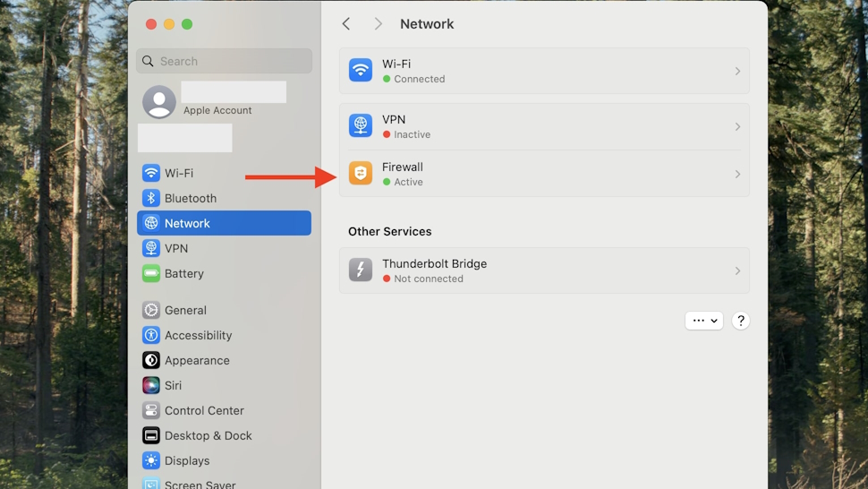
Task: Click the Bluetooth icon in the sidebar
Action: coord(150,198)
